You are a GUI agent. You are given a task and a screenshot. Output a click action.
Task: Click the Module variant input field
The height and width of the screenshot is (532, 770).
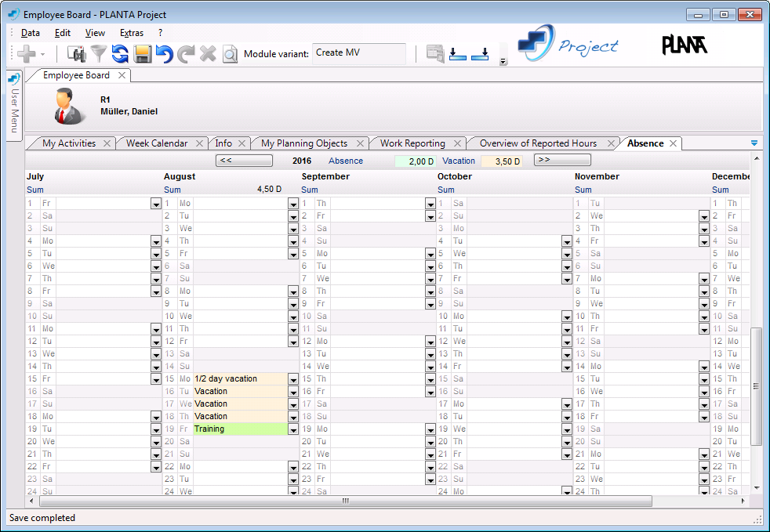(359, 53)
